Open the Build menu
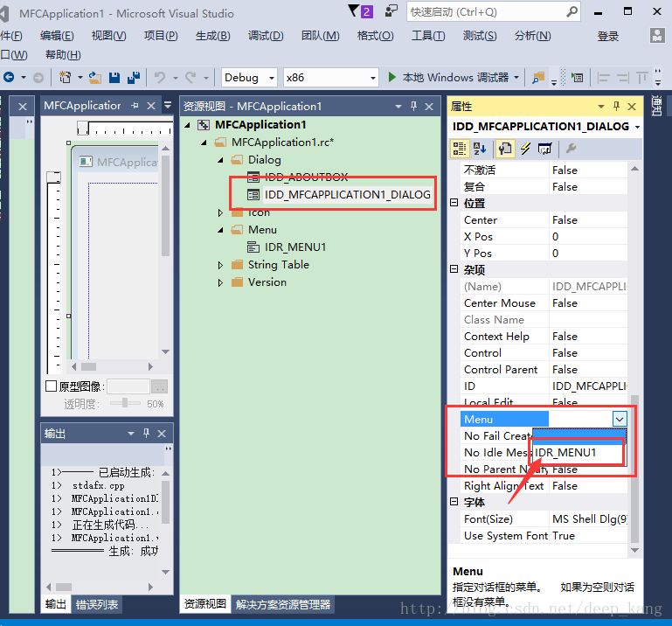Image resolution: width=672 pixels, height=626 pixels. click(213, 36)
